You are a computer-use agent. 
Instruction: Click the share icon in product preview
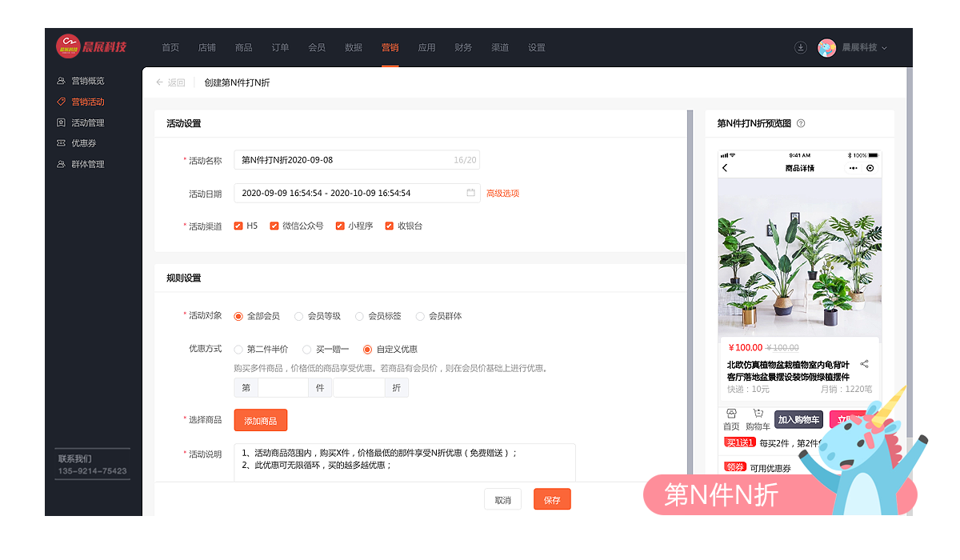coord(864,364)
